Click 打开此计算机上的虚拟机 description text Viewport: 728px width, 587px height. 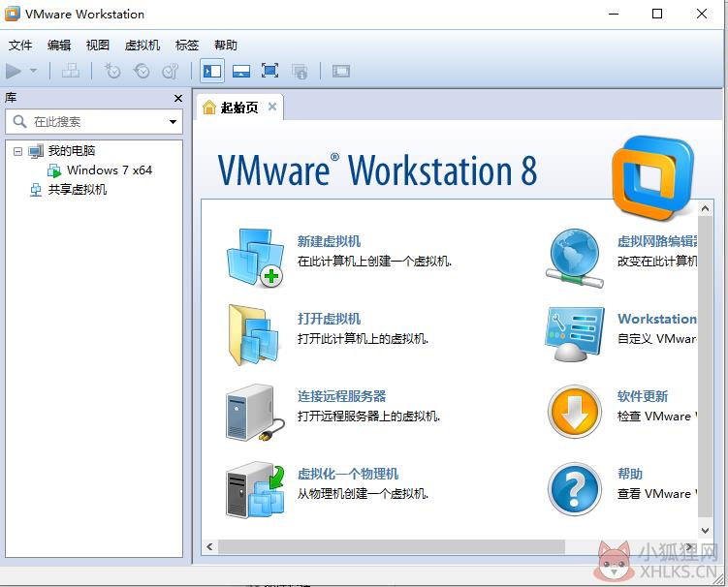pos(363,339)
